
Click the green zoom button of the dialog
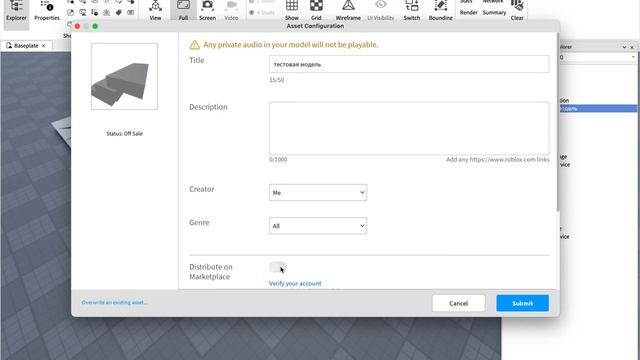pyautogui.click(x=95, y=26)
